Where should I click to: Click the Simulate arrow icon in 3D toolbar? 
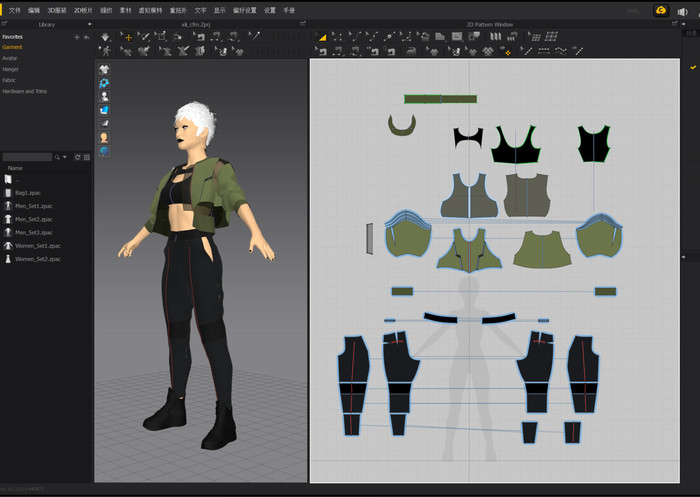[x=106, y=37]
